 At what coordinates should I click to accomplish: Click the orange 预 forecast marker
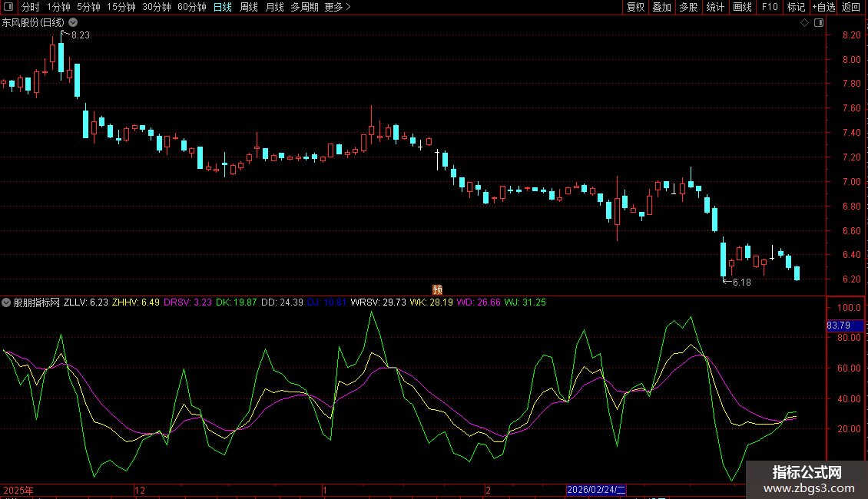click(437, 289)
